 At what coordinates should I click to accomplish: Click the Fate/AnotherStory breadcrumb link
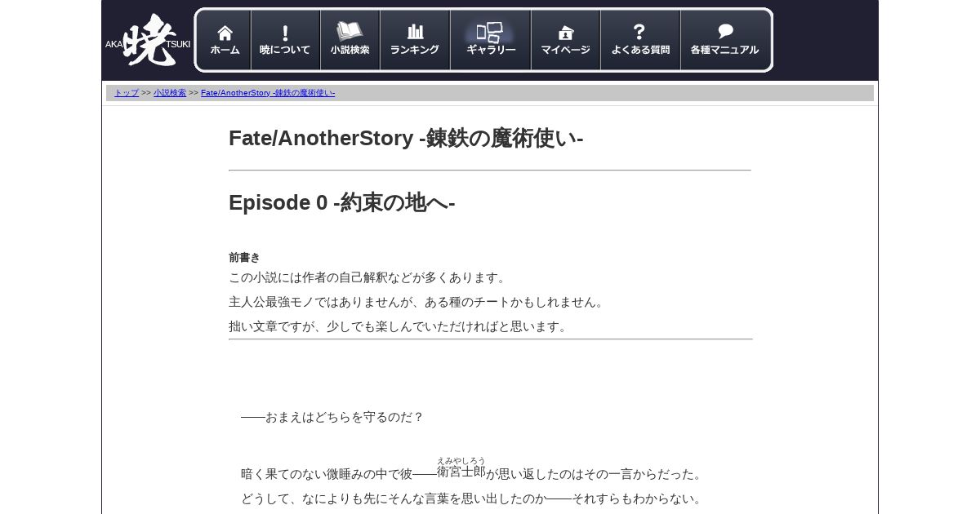click(x=268, y=93)
